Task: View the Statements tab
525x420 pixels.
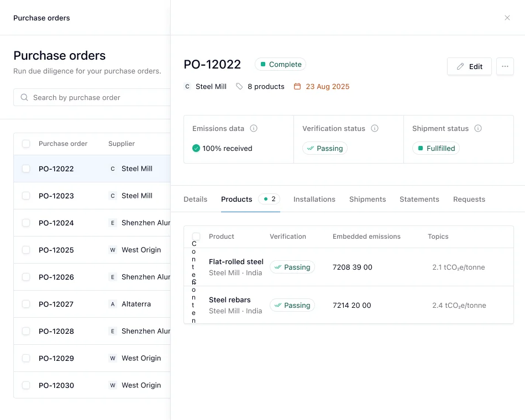Action: coord(419,199)
